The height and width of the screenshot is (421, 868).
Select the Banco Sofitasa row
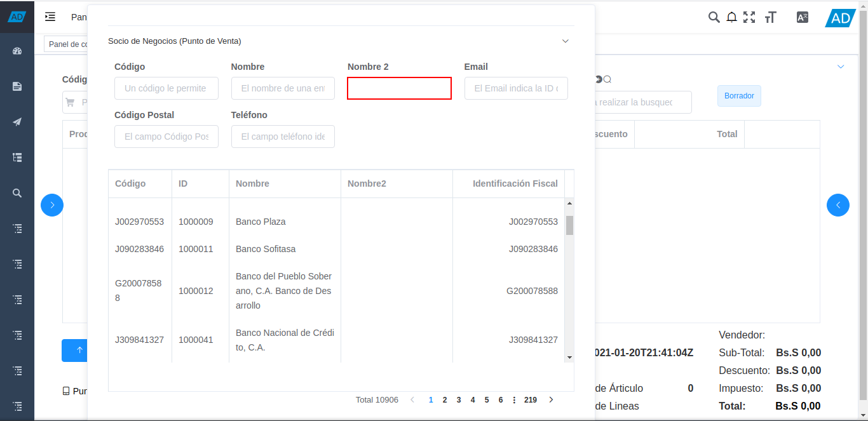click(337, 249)
